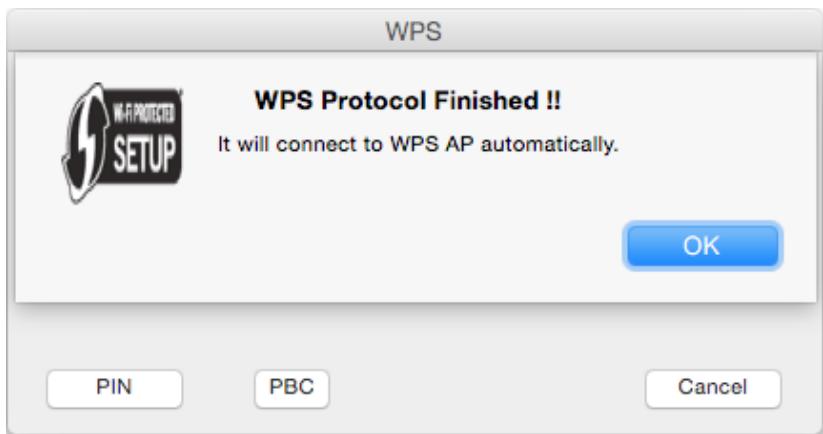Click the double exclamation marks in heading

click(x=553, y=100)
